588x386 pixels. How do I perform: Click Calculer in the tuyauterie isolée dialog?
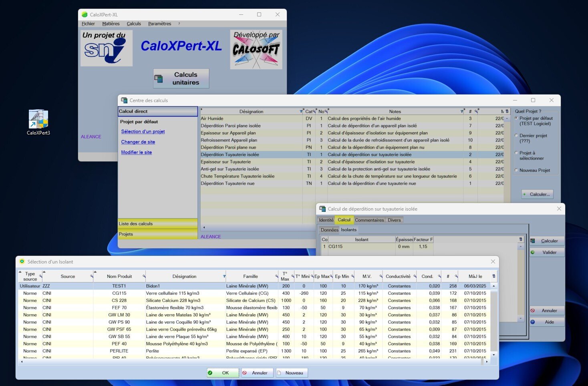pos(547,241)
